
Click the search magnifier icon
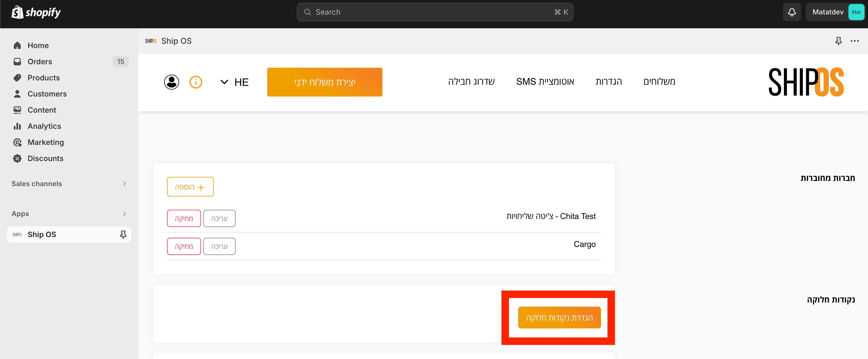click(307, 12)
